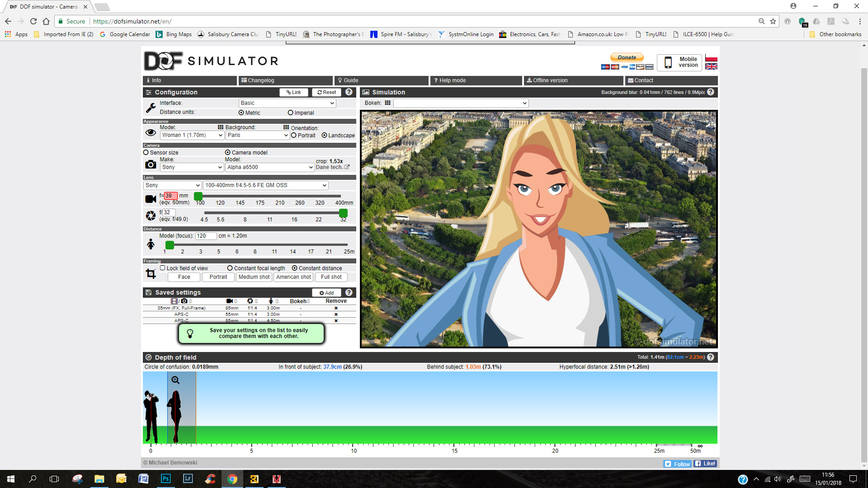The height and width of the screenshot is (488, 868).
Task: Open File Explorer from the taskbar
Action: coord(99,479)
